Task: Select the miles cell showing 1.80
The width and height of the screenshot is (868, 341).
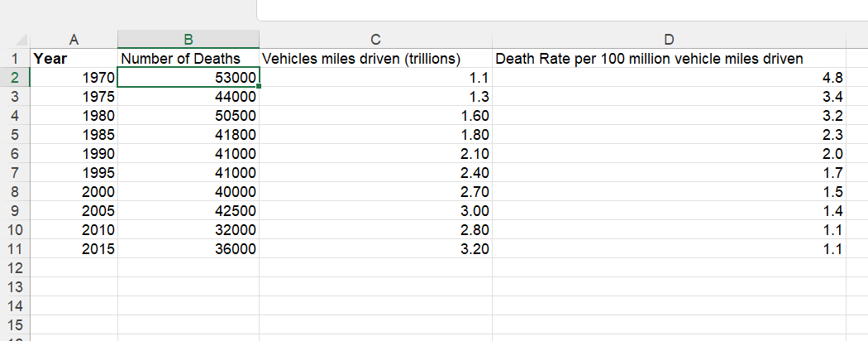Action: click(x=375, y=135)
